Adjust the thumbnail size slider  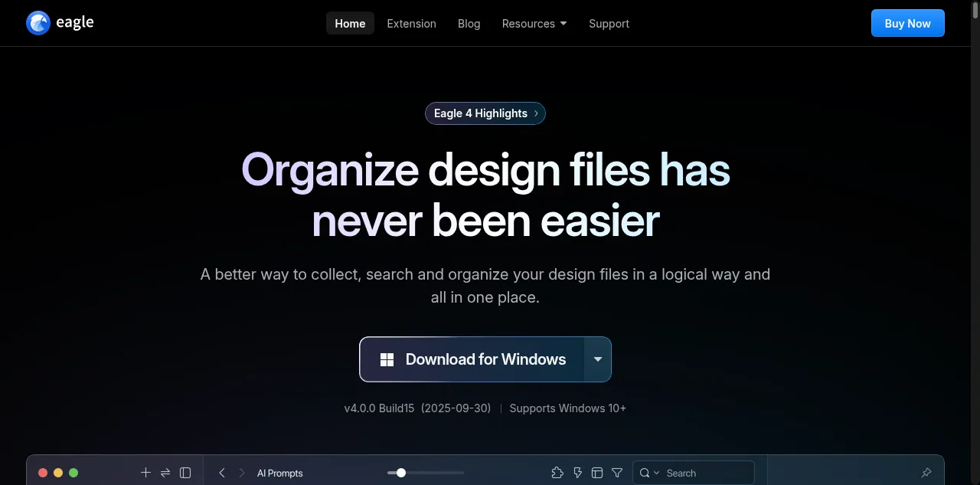click(426, 473)
